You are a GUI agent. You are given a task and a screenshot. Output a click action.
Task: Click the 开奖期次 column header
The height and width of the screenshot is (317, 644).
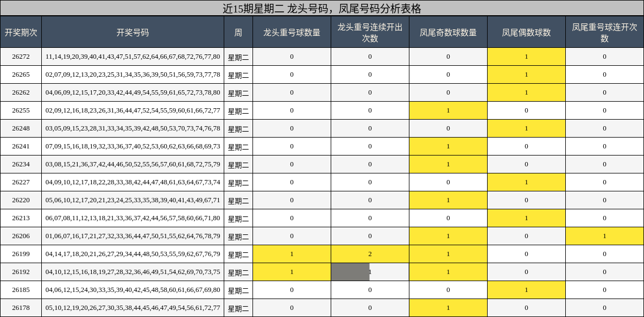tap(21, 32)
